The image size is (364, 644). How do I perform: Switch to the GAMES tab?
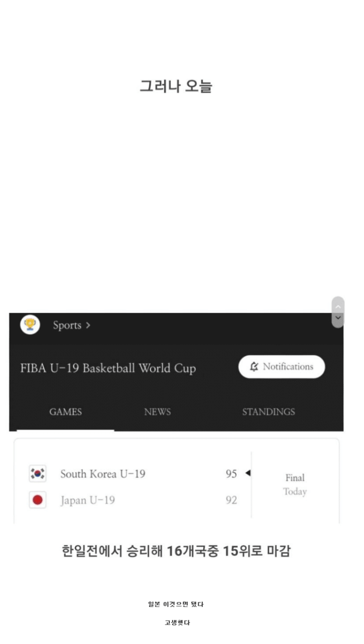(65, 412)
